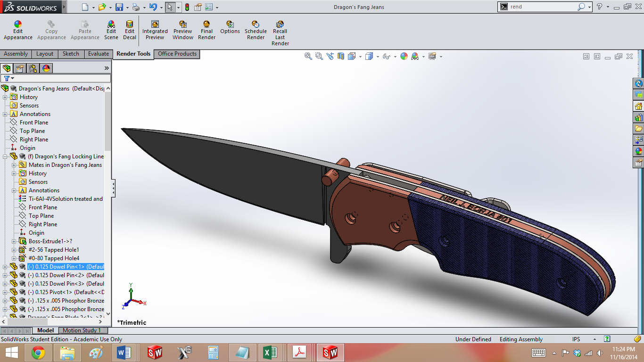
Task: Expand the SolidWorks menu arrow beside the logo
Action: [64, 8]
